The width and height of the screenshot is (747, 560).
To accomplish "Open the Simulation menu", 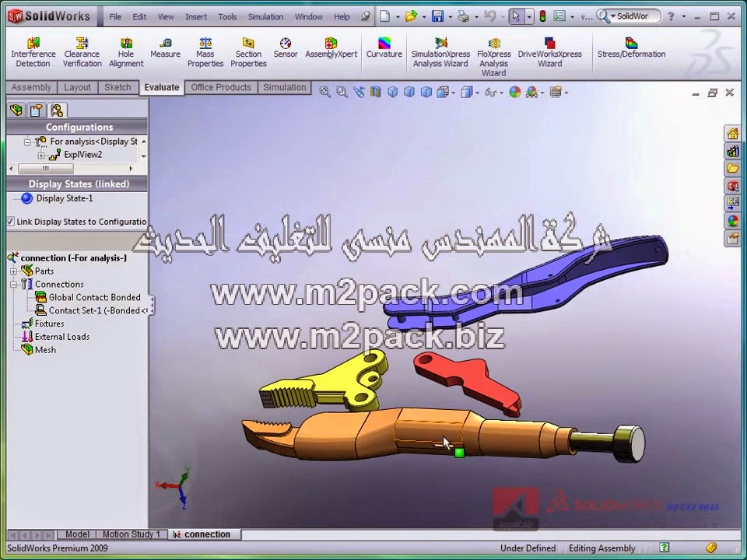I will click(265, 16).
